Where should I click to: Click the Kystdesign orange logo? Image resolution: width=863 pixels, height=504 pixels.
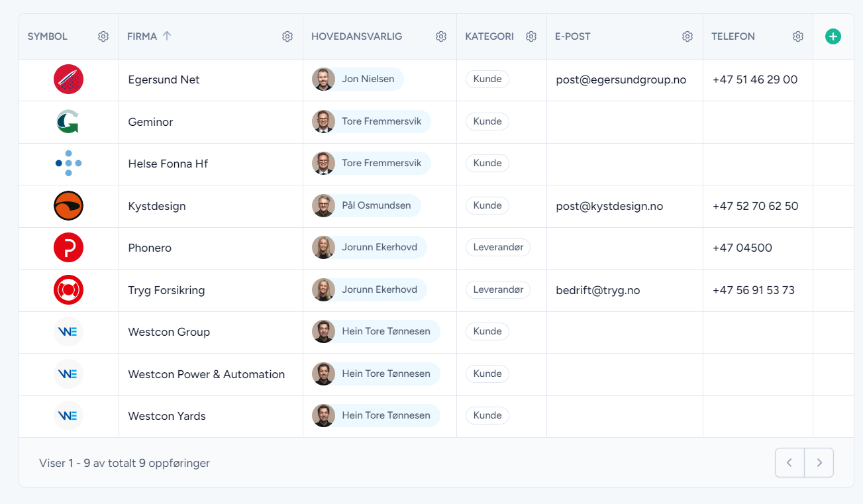pos(68,206)
